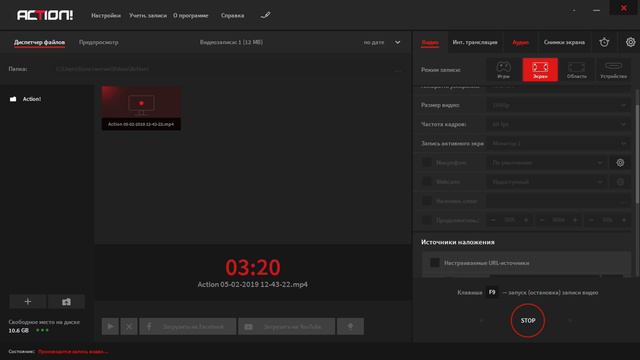
Task: Stop the recording with the STOP button
Action: pyautogui.click(x=527, y=320)
